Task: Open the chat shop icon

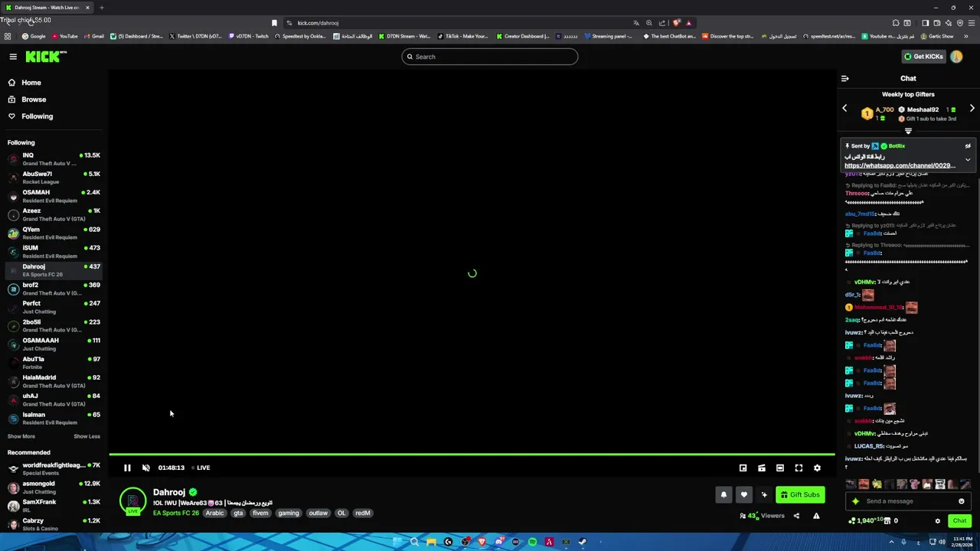Action: [x=889, y=521]
